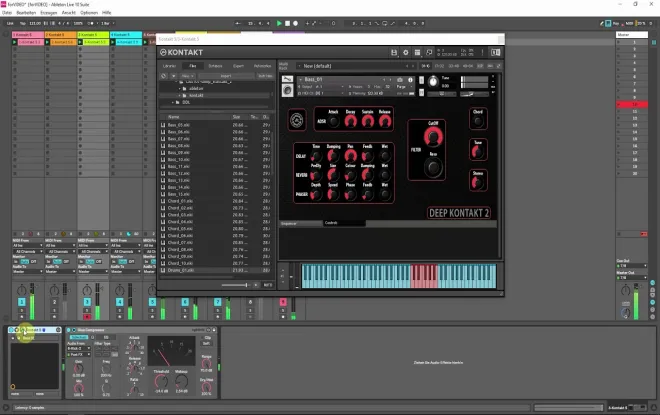Select the Controls tab below the instrument

click(344, 223)
